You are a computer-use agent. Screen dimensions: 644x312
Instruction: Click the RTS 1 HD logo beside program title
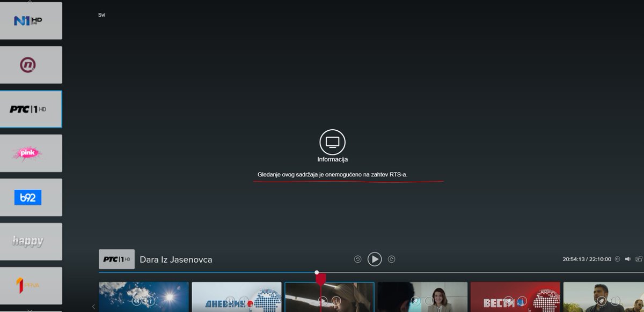point(116,259)
